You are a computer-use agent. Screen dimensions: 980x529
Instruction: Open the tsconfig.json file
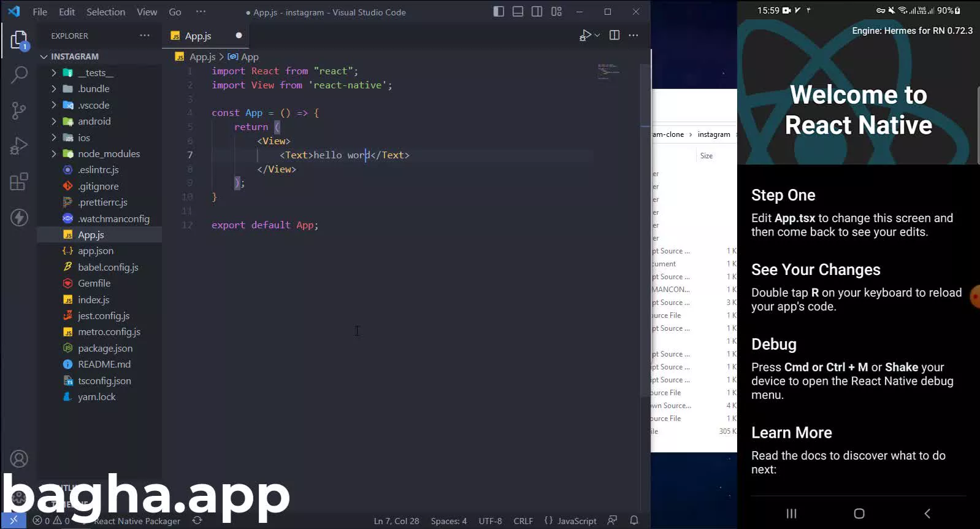click(x=99, y=380)
